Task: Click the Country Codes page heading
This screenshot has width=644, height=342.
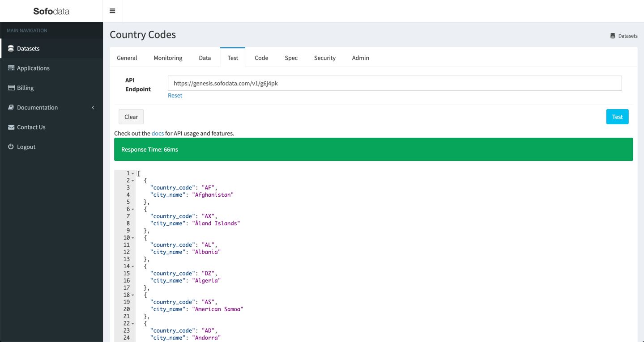Action: pos(143,34)
